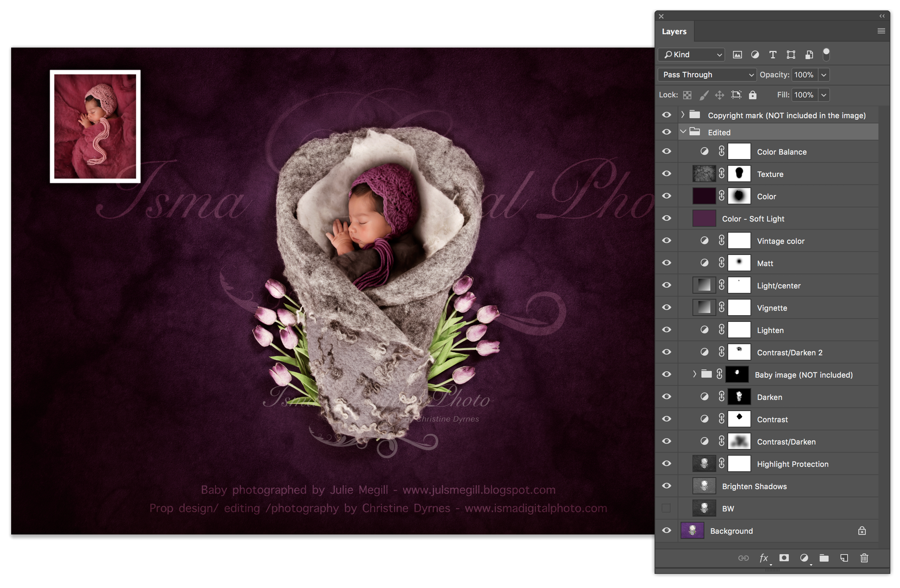Create a new group folder icon

[824, 558]
